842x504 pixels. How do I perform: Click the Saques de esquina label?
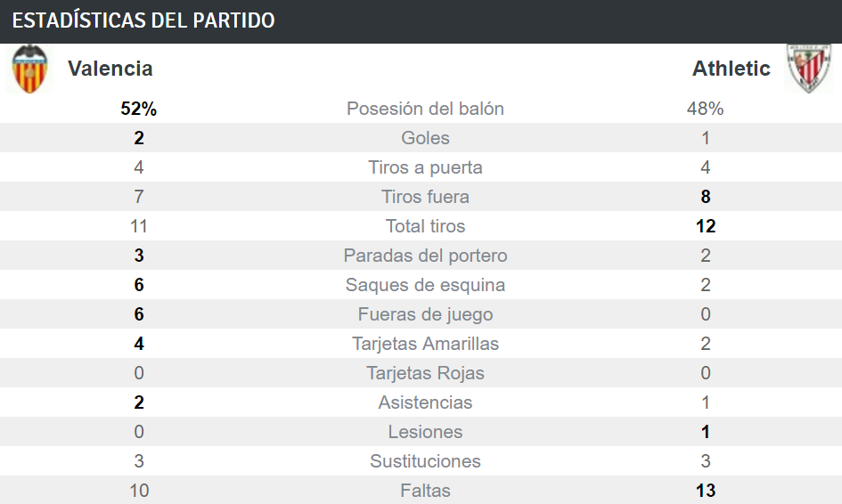pyautogui.click(x=425, y=285)
